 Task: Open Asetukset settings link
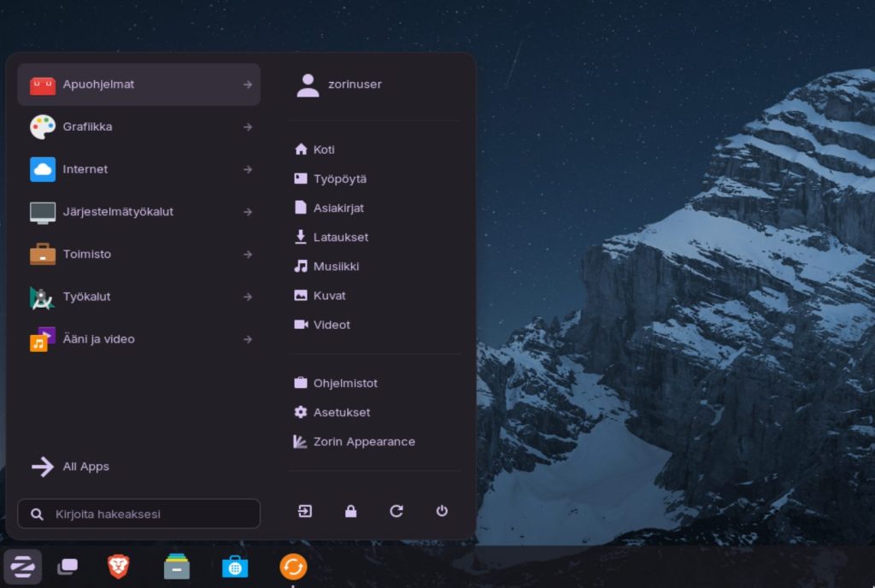click(x=342, y=412)
